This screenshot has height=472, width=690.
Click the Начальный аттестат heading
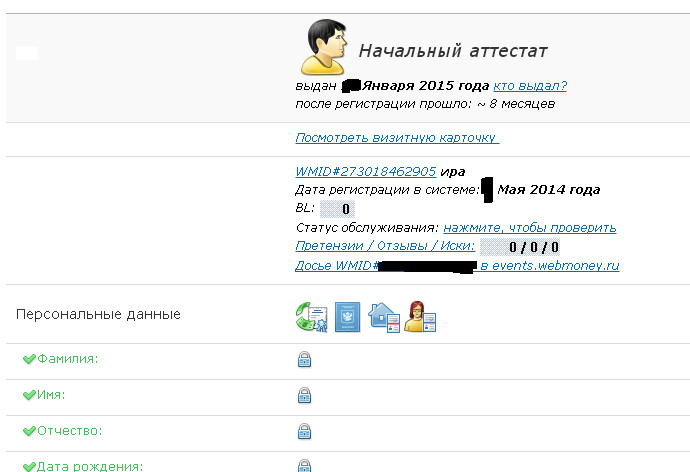pyautogui.click(x=453, y=51)
